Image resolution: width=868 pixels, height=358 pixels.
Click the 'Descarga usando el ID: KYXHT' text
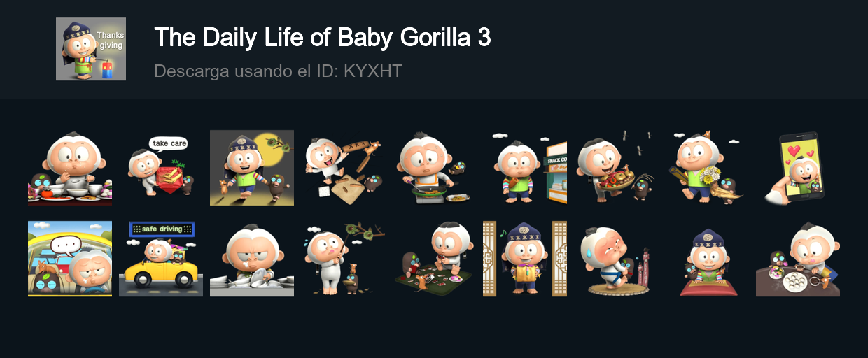(x=278, y=71)
